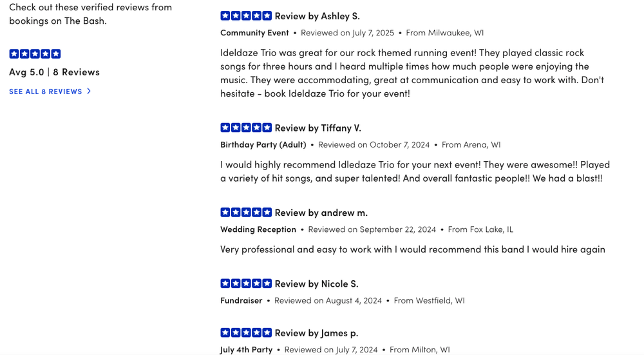
Task: Click the 'Birthday Party (Adult)' label
Action: tap(263, 144)
